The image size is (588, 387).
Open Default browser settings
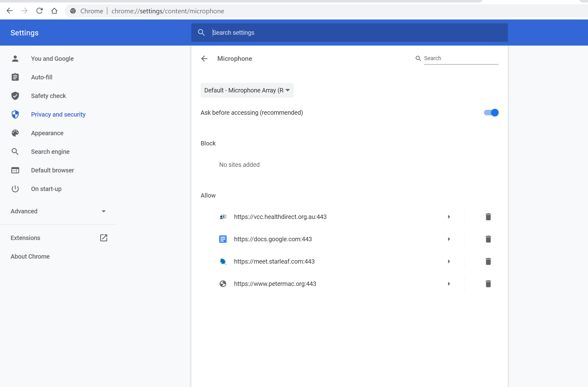pos(52,170)
